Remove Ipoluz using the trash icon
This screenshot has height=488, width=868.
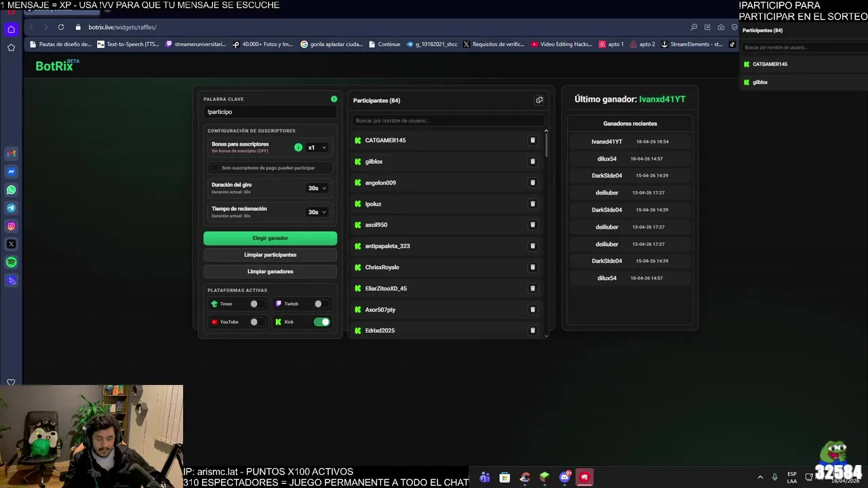tap(532, 203)
